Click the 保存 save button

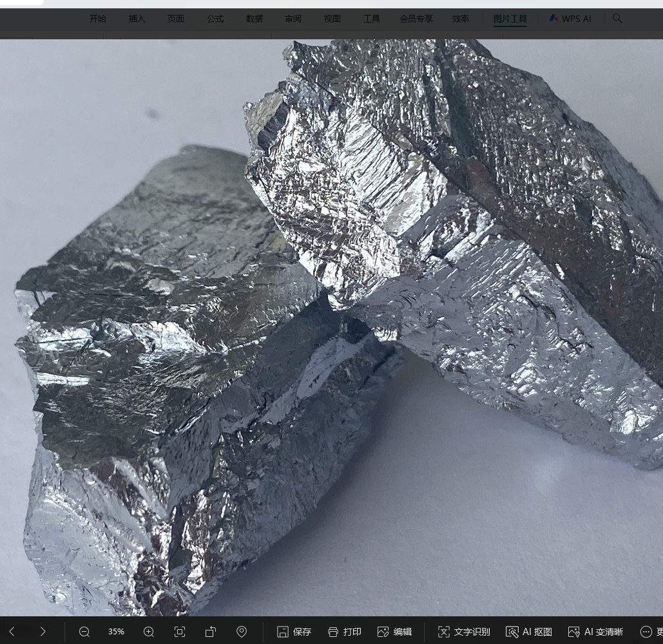click(x=294, y=632)
